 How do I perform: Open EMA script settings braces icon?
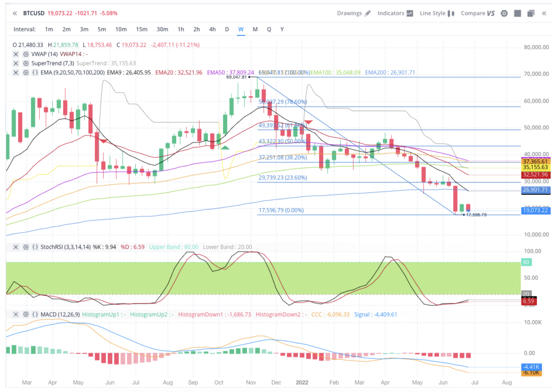[x=35, y=72]
